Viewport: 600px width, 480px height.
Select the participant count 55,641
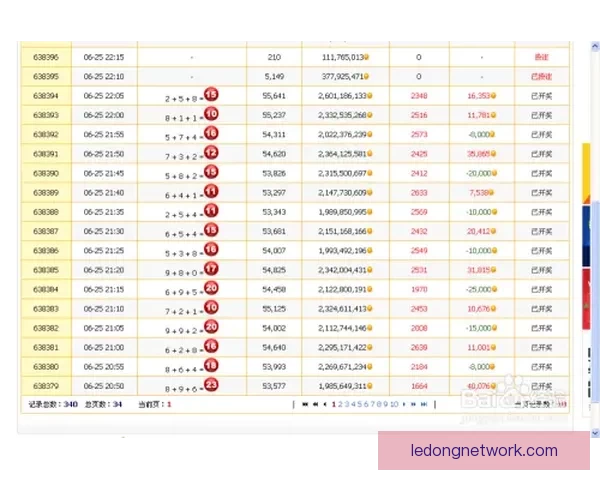pos(274,96)
